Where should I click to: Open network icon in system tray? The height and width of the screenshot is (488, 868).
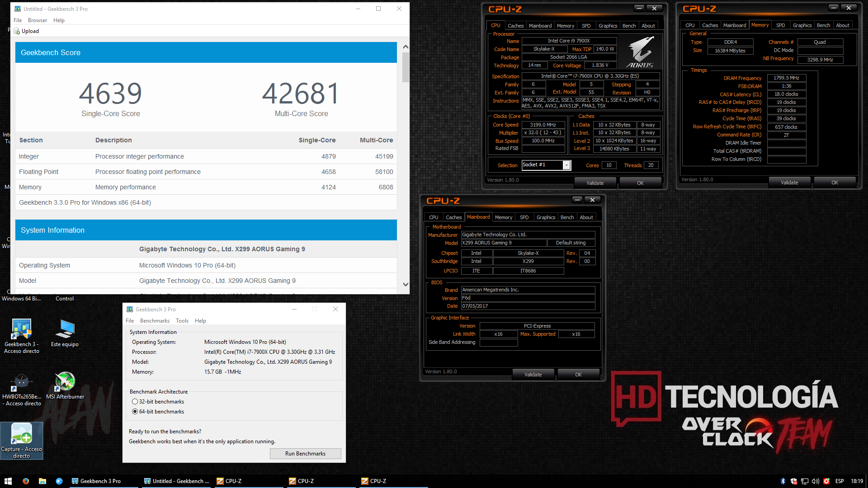point(805,481)
